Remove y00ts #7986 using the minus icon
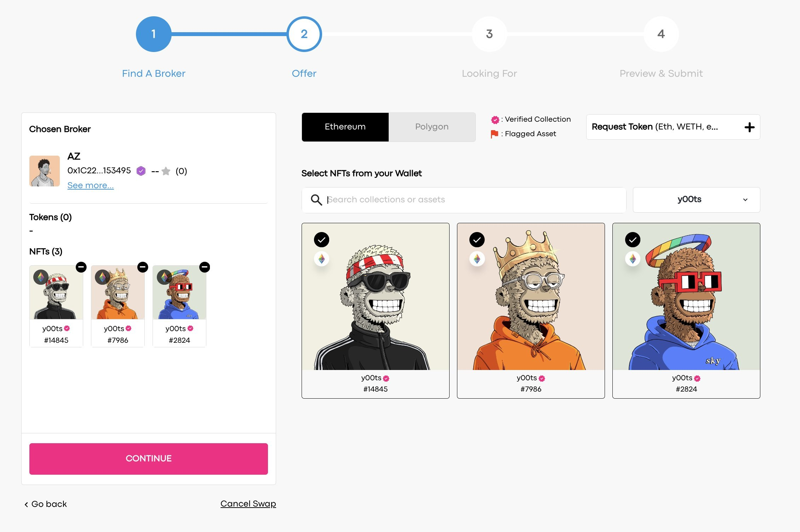800x532 pixels. pos(143,267)
